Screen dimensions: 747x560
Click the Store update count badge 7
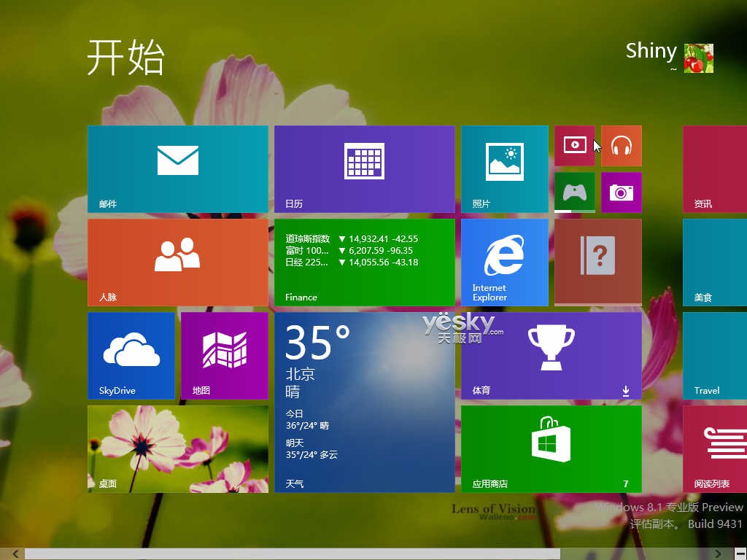click(625, 484)
